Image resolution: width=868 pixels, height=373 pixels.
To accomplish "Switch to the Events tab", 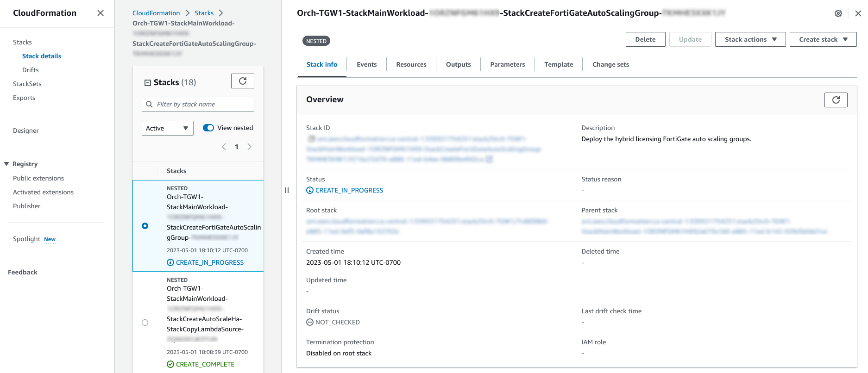I will pos(366,64).
